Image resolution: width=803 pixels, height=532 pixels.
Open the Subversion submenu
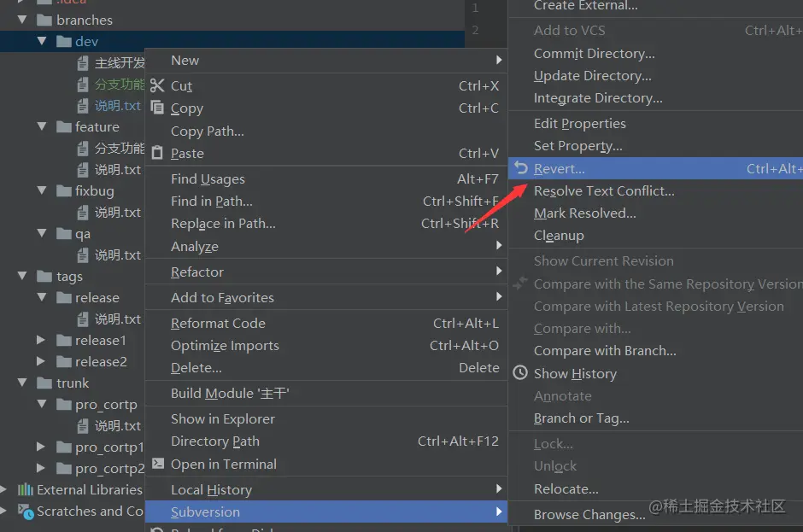pyautogui.click(x=326, y=512)
